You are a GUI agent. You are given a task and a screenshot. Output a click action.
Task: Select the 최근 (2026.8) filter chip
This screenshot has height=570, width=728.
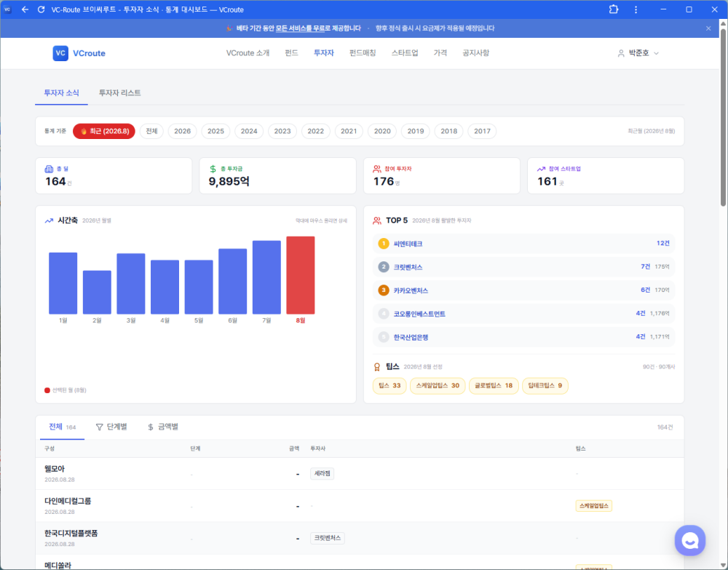point(104,131)
